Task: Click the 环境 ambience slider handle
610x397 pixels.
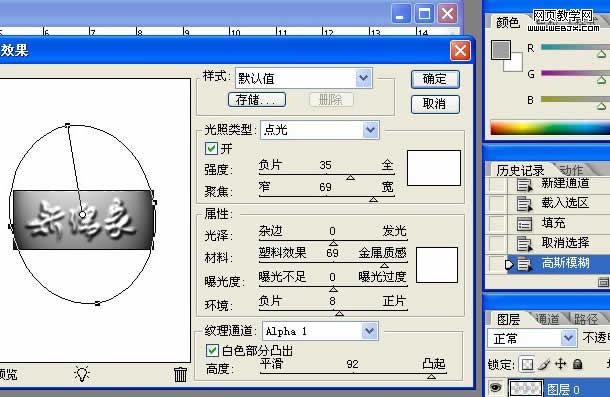Action: [x=339, y=313]
